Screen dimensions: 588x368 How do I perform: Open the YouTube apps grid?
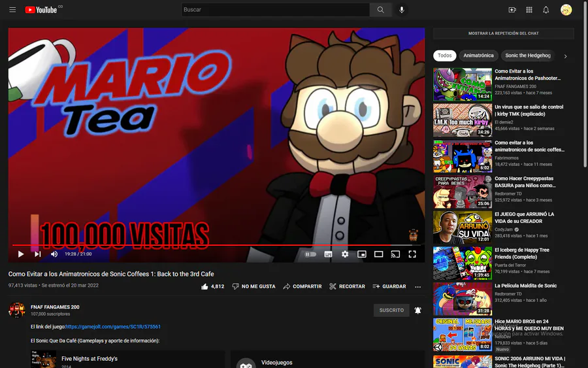pyautogui.click(x=529, y=10)
